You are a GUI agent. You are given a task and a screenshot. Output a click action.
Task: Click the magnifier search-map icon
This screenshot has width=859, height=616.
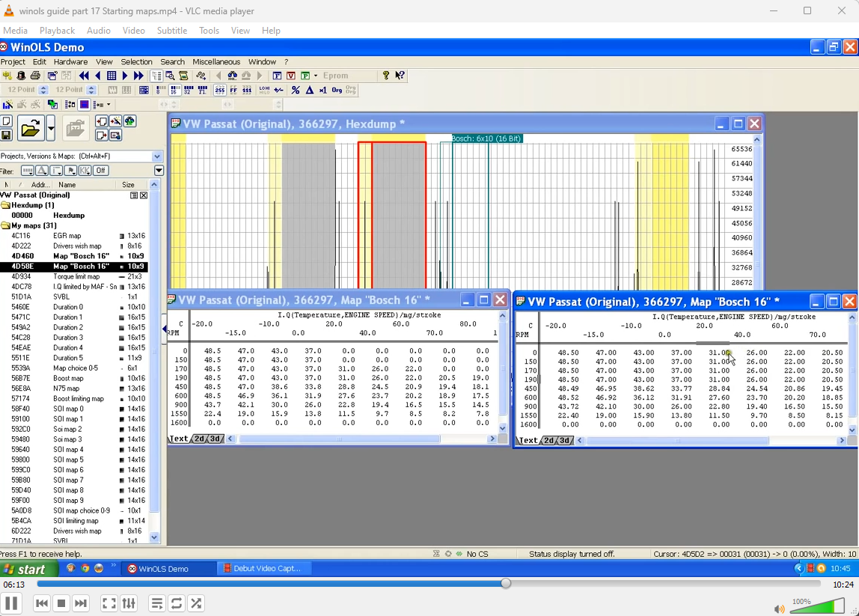pos(170,76)
